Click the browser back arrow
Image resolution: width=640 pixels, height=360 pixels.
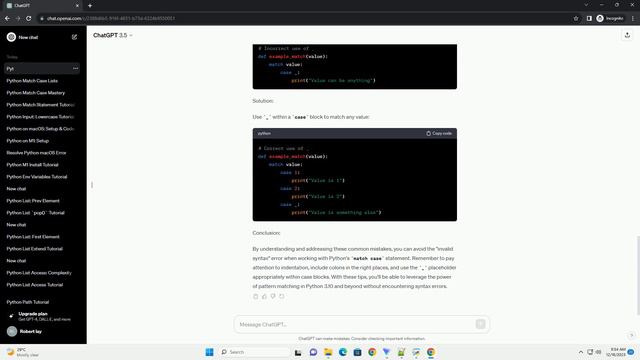point(7,18)
